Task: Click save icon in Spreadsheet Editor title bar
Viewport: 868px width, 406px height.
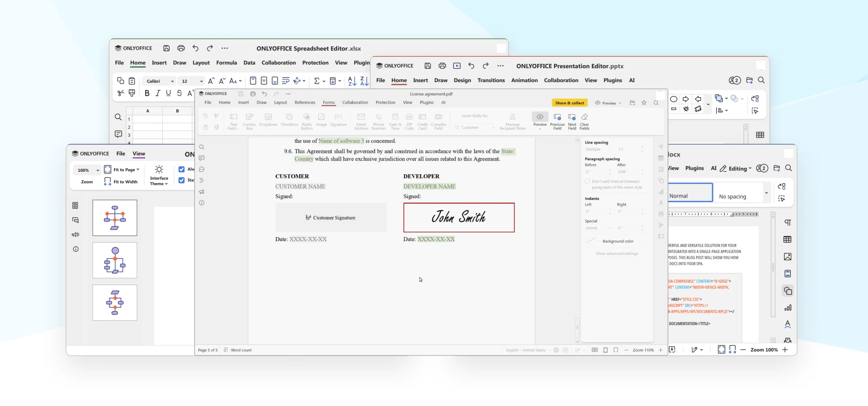Action: [x=166, y=48]
